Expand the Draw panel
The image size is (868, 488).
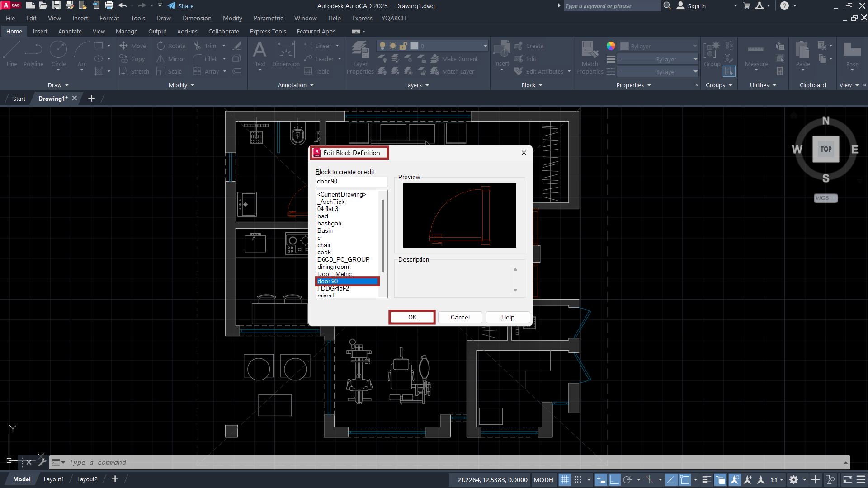click(x=58, y=85)
